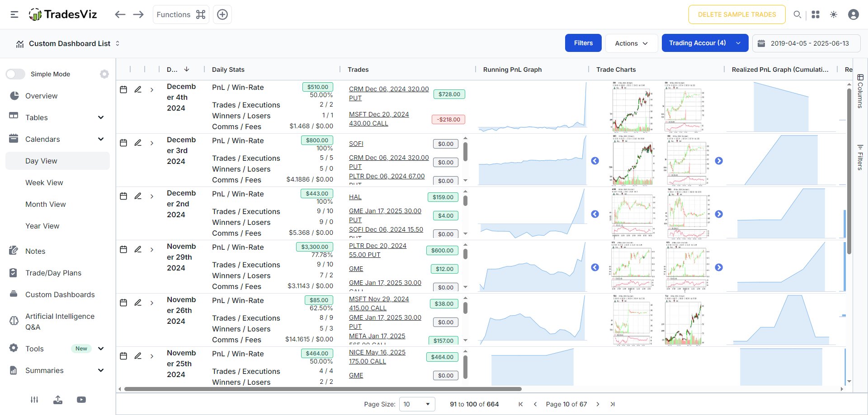This screenshot has width=868, height=415.
Task: Open the Actions dropdown
Action: point(632,43)
